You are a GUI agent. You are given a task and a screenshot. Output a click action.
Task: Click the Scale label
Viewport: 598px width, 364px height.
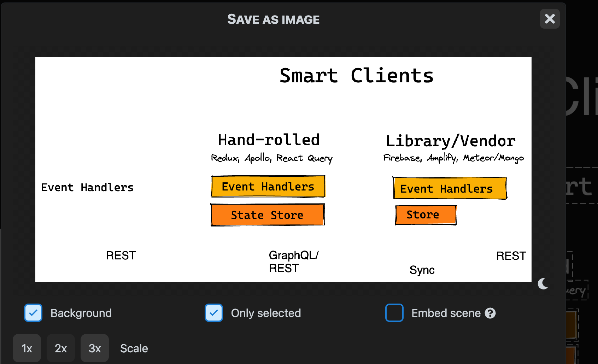(134, 348)
